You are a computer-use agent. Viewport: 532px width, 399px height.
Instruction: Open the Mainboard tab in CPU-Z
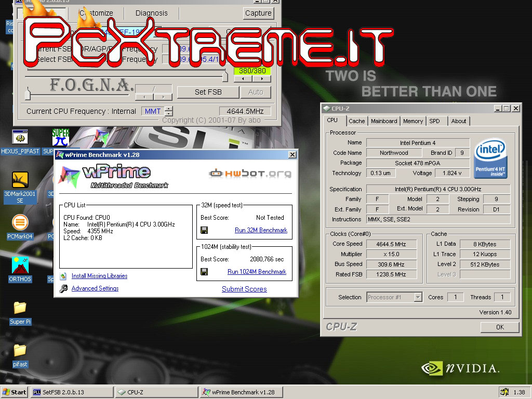(384, 121)
